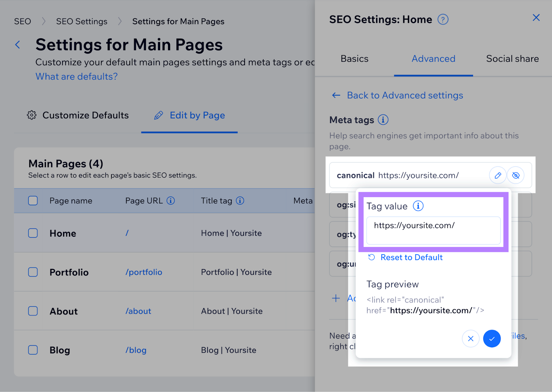Select the Portfolio row checkbox
The height and width of the screenshot is (392, 552).
pyautogui.click(x=33, y=272)
